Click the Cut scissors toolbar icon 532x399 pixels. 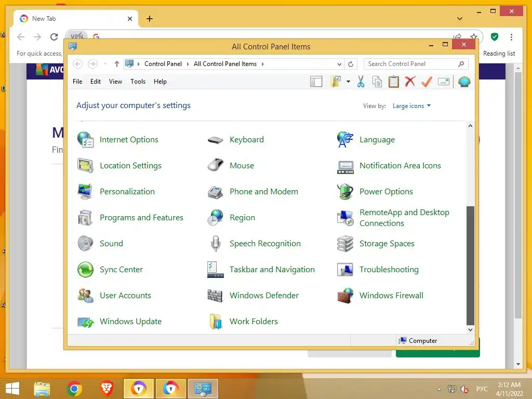pyautogui.click(x=361, y=82)
